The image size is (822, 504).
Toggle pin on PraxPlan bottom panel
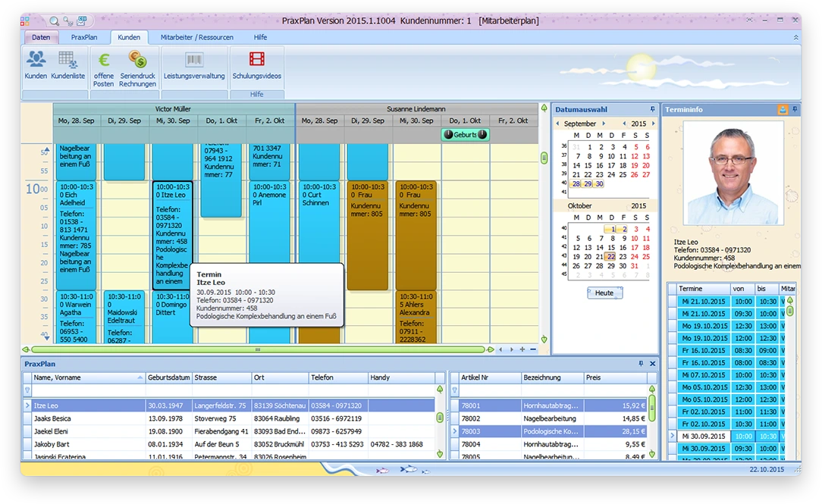click(641, 364)
